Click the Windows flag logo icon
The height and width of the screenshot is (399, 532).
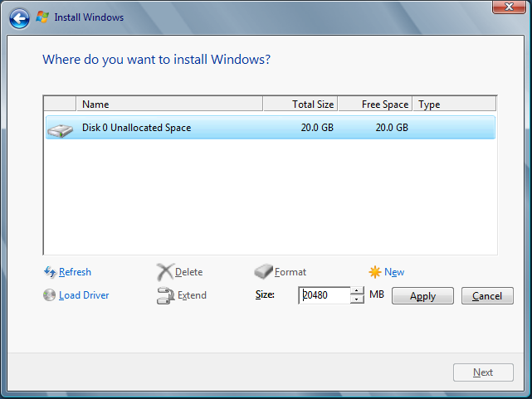click(x=42, y=17)
